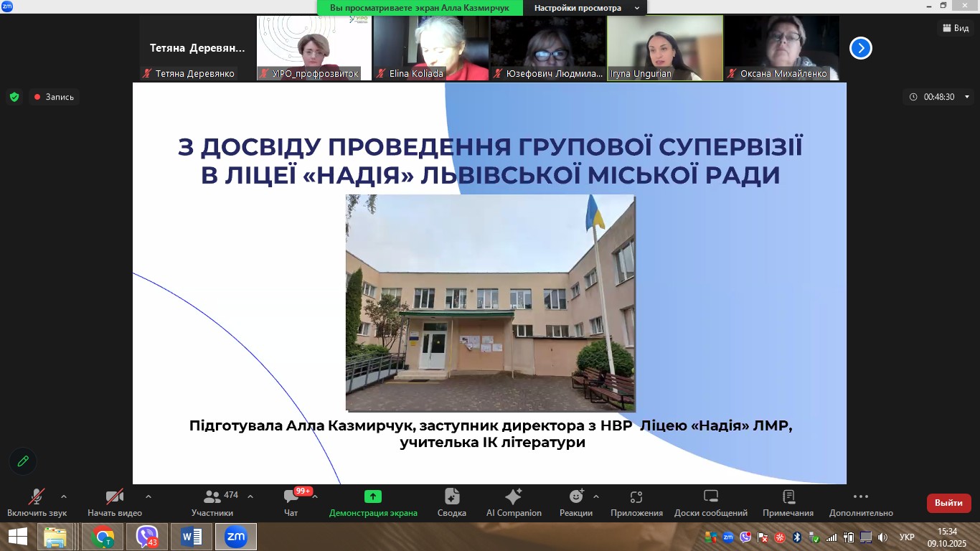Show next participants with blue arrow
Viewport: 980px width, 551px height.
[x=860, y=48]
